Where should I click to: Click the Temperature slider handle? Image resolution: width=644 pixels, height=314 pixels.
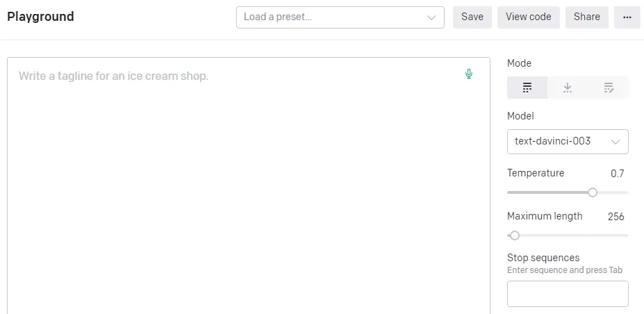click(x=593, y=192)
